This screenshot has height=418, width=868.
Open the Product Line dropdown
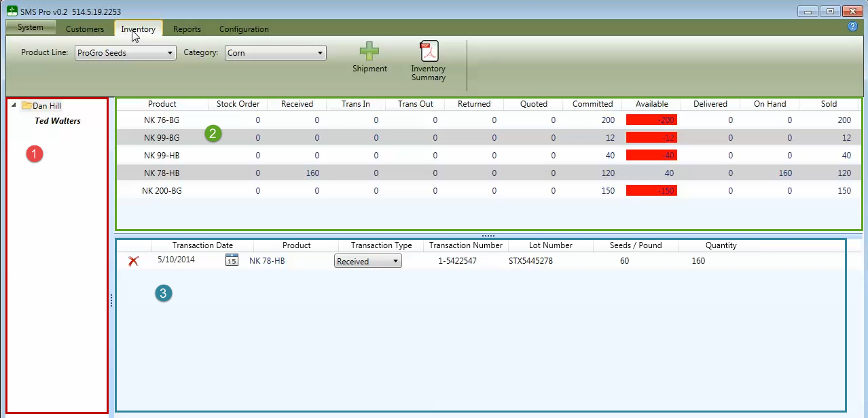(x=125, y=52)
